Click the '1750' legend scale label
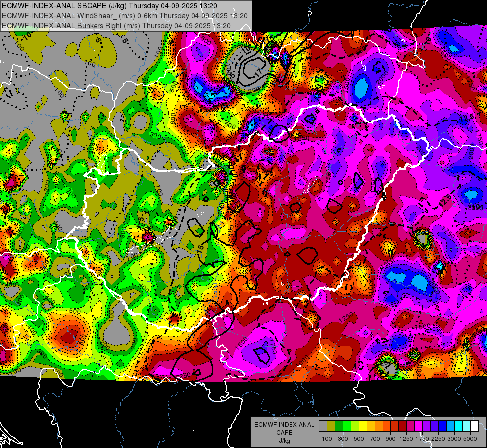Screen dimensions: 487x448 (422, 439)
